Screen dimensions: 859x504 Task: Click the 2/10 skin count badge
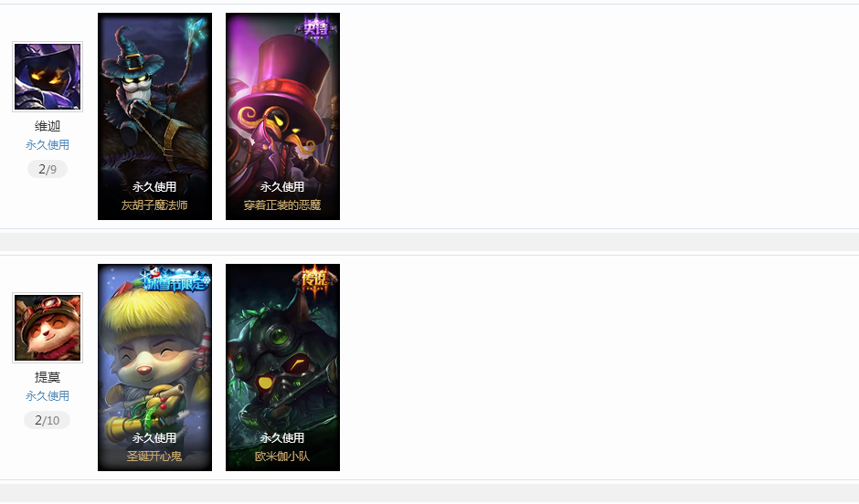coord(48,420)
